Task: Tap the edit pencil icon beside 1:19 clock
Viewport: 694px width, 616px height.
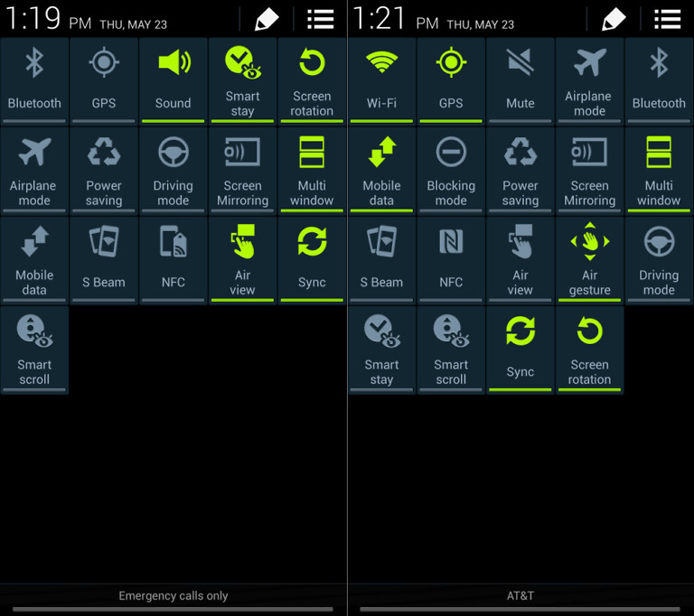Action: click(x=267, y=19)
